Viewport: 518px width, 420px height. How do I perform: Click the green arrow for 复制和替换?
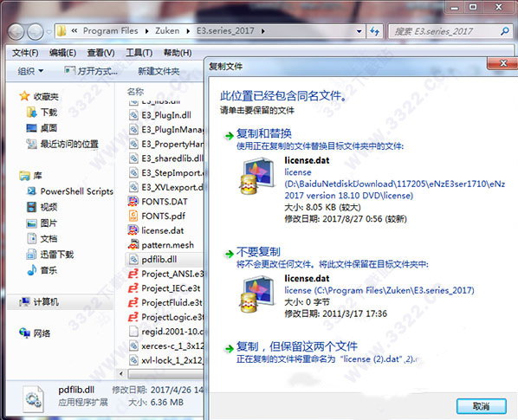click(229, 136)
